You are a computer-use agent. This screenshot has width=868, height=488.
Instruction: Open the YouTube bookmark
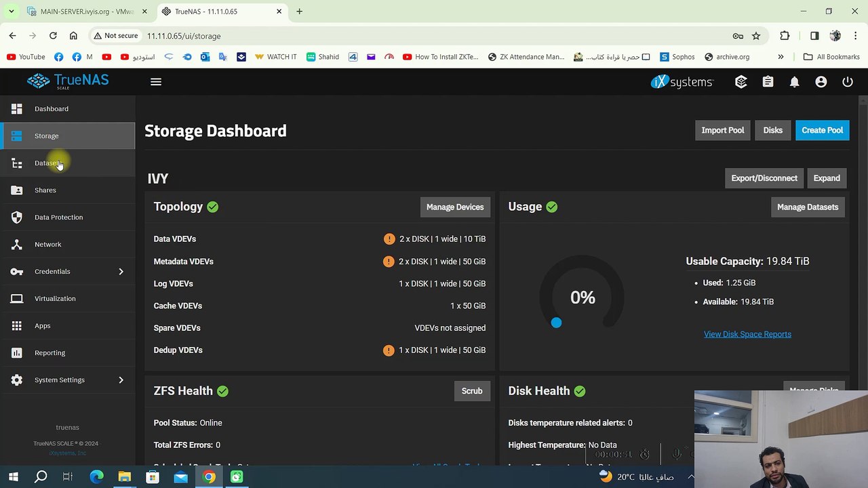click(x=26, y=57)
